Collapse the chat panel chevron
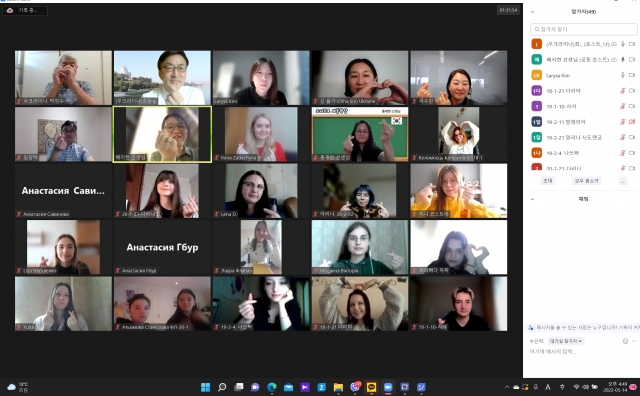Image resolution: width=640 pixels, height=396 pixels. 532,199
